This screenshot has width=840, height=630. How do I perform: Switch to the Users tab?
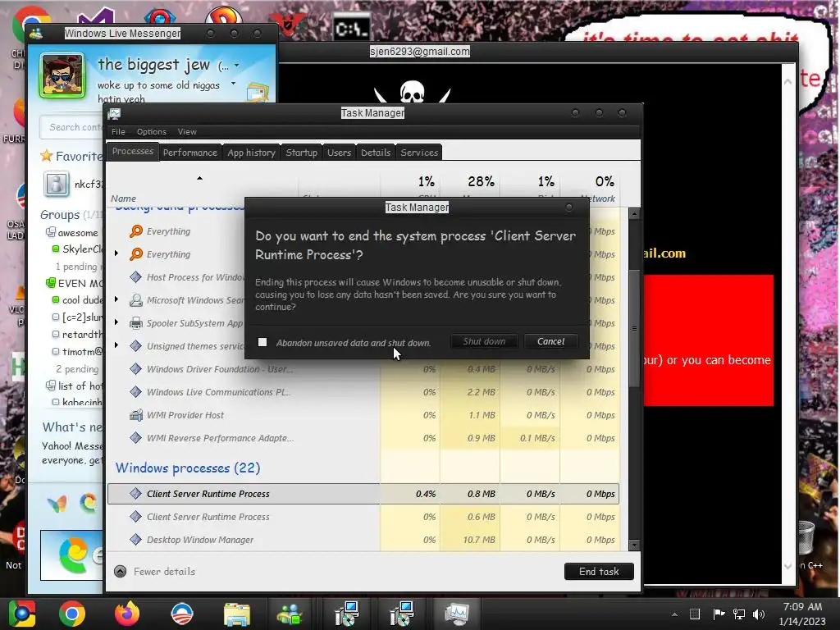click(x=339, y=152)
